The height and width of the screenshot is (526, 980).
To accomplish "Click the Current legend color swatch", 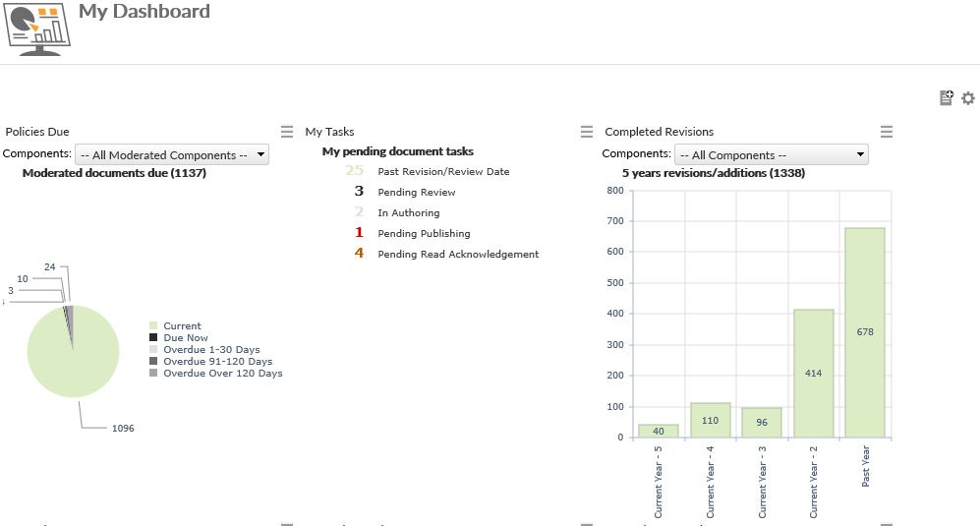I will pyautogui.click(x=153, y=326).
